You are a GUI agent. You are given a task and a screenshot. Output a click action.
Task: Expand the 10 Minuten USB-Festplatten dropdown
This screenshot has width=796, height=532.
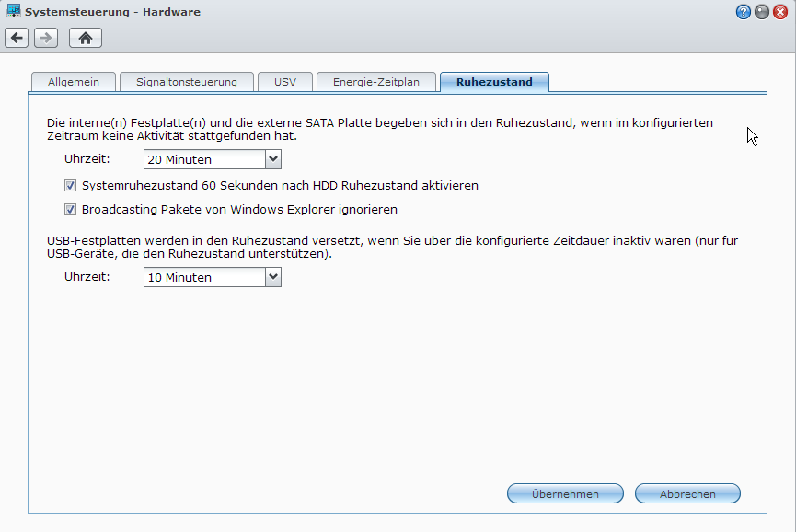point(271,276)
